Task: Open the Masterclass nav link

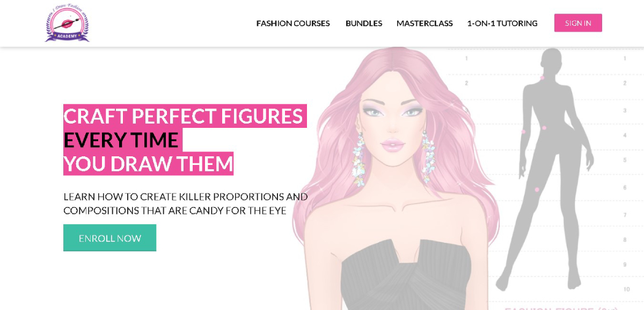Action: 425,23
